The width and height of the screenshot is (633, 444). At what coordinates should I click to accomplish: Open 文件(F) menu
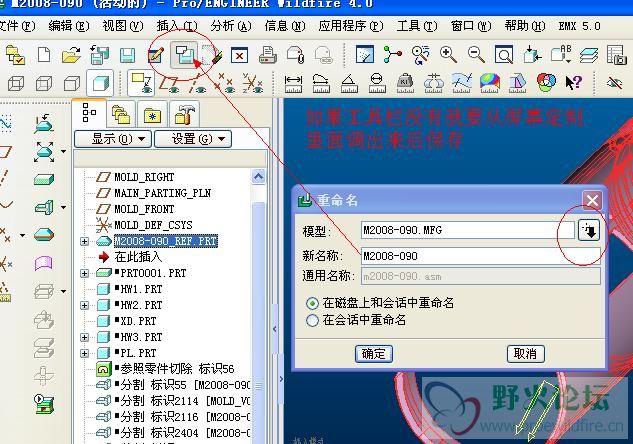point(17,26)
